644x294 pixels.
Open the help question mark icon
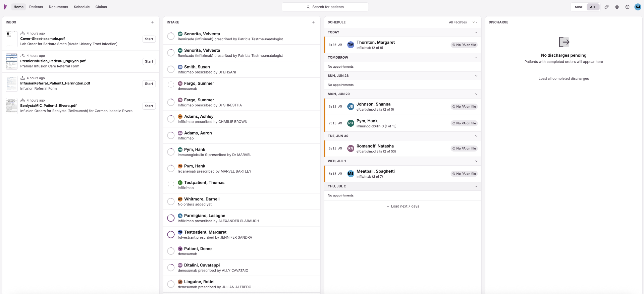click(x=627, y=7)
